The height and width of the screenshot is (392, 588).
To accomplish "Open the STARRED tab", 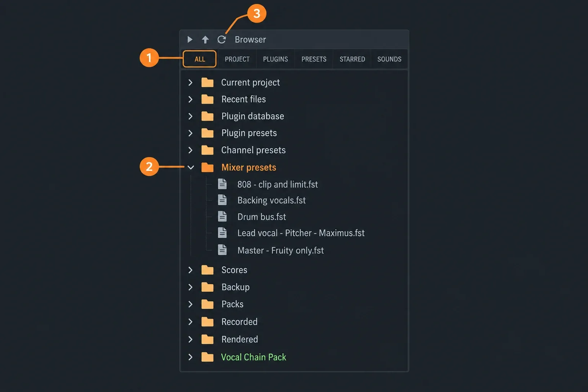I will click(352, 59).
